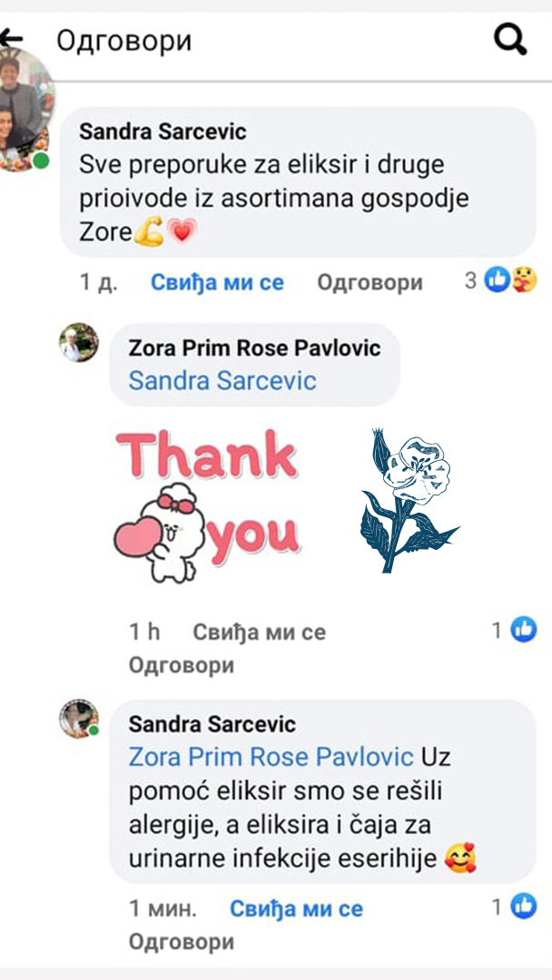Open Sandra's small avatar on last reply

tap(79, 719)
